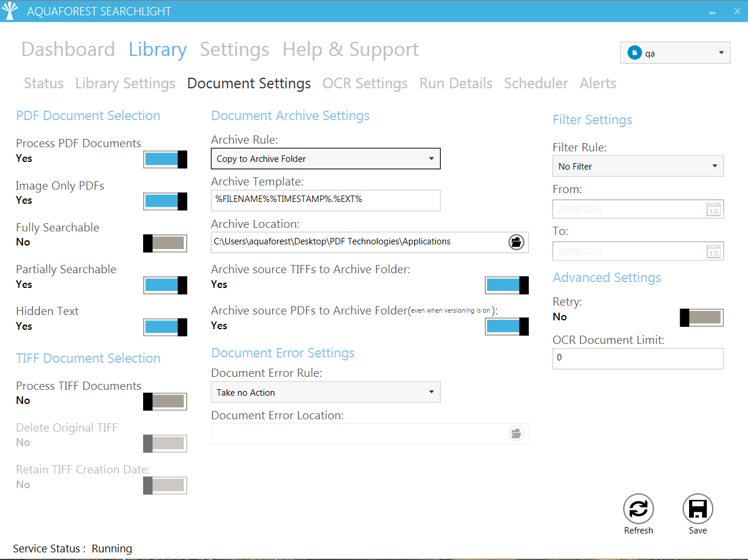The width and height of the screenshot is (748, 560).
Task: Click the Archive Template input field
Action: point(326,200)
